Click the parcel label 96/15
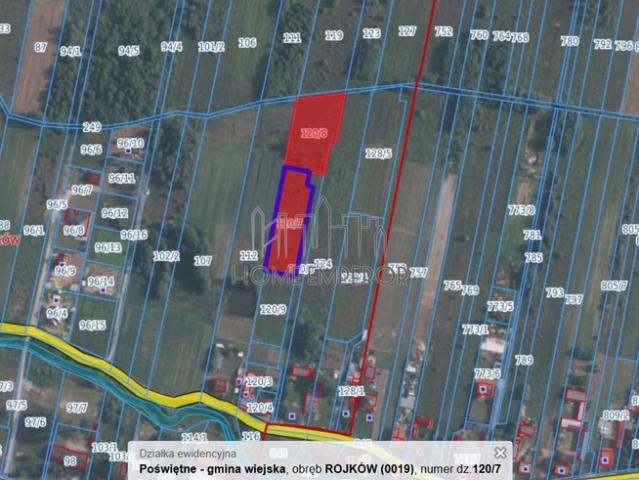The height and width of the screenshot is (480, 639). pyautogui.click(x=93, y=325)
